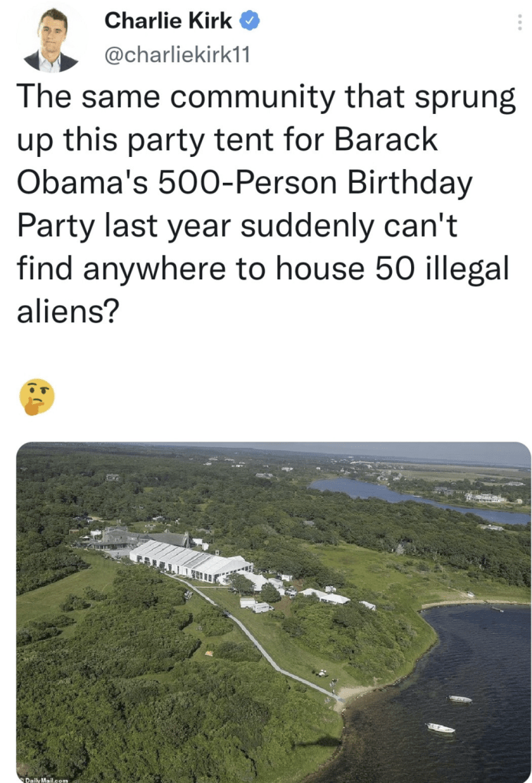Open the @charliekirk11 handle link
This screenshot has width=532, height=783.
click(177, 55)
